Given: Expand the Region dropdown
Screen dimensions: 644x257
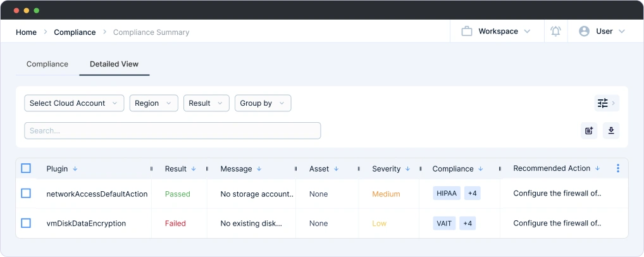Looking at the screenshot, I should coord(154,103).
